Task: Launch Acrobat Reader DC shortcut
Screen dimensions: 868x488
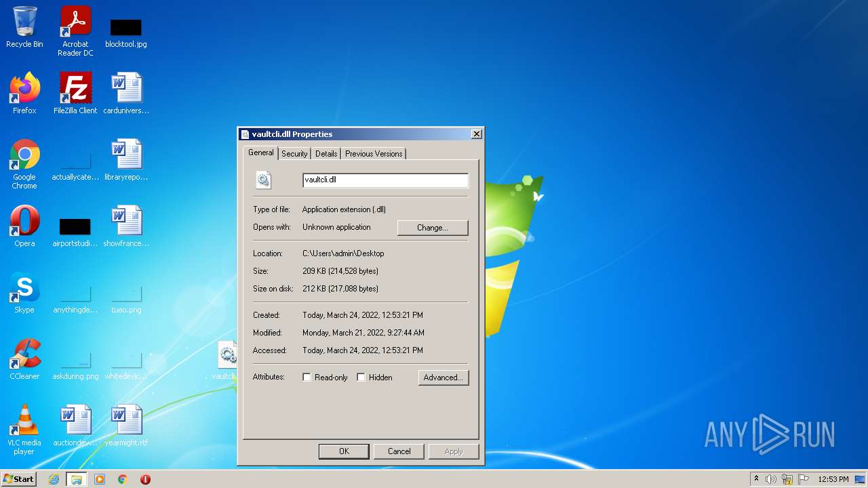Action: click(x=75, y=31)
